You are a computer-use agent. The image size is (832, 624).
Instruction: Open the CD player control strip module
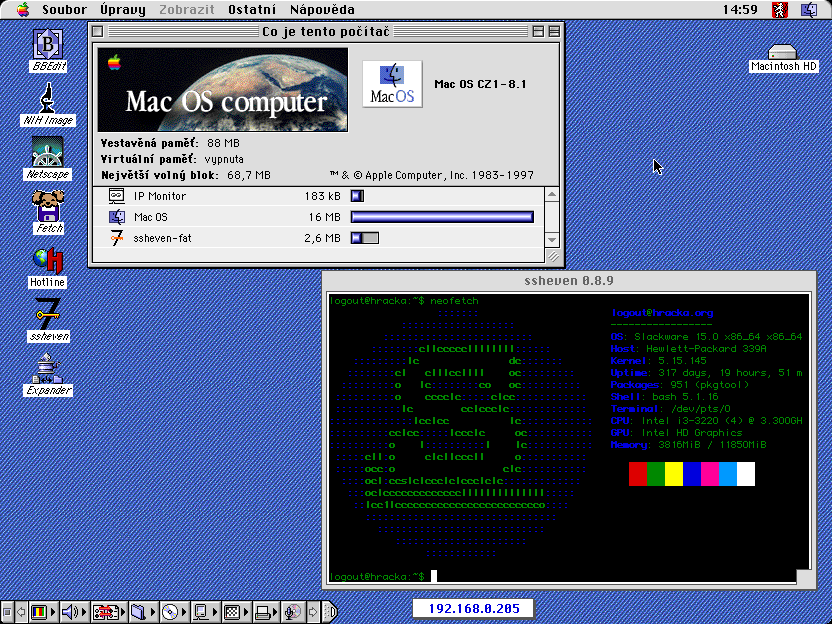coord(170,612)
